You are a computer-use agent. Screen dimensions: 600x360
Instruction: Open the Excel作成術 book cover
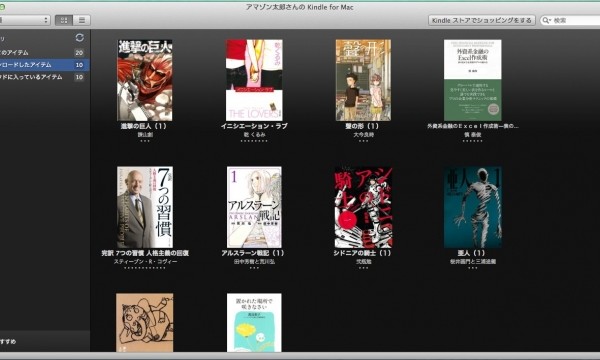pyautogui.click(x=473, y=80)
